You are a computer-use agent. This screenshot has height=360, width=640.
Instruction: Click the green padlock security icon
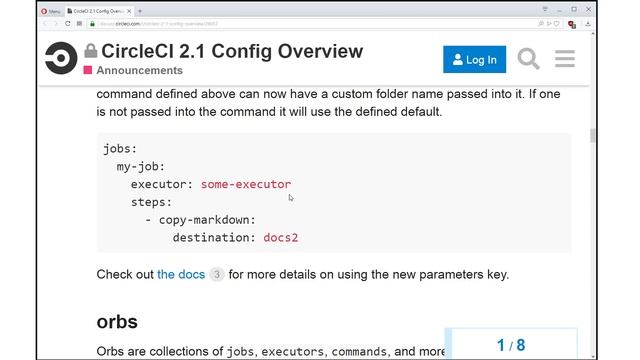(92, 24)
